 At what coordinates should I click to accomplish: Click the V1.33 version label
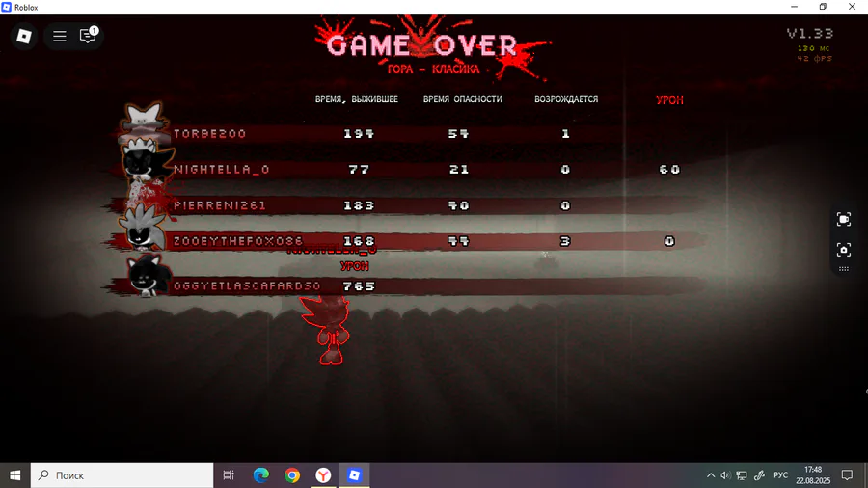coord(810,33)
